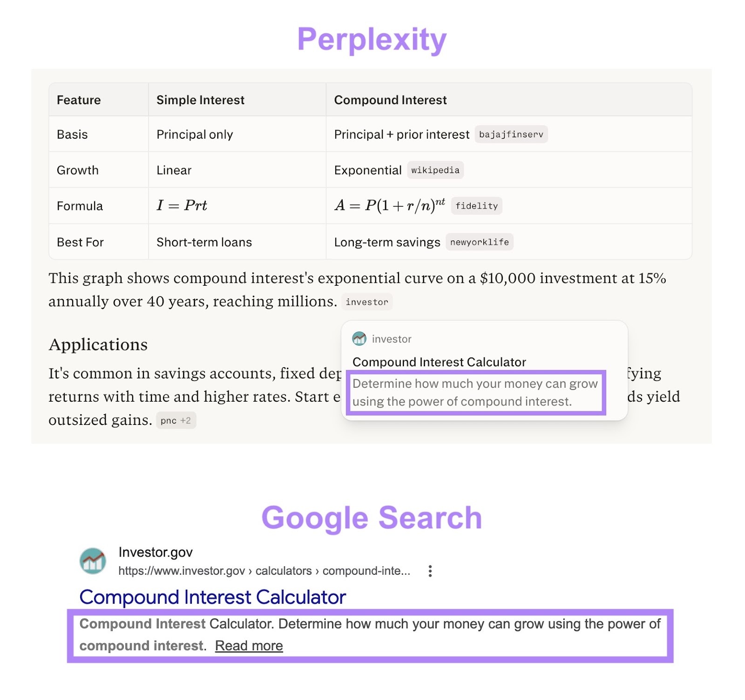Viewport: 745px width, 700px height.
Task: Select the Simple Interest column header
Action: coord(201,100)
